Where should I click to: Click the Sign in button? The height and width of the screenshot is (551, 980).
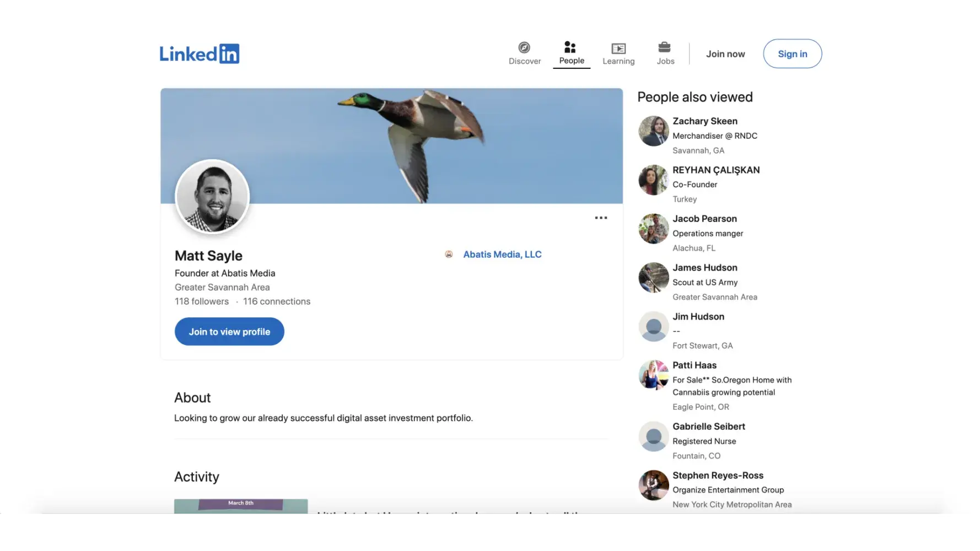pos(792,54)
